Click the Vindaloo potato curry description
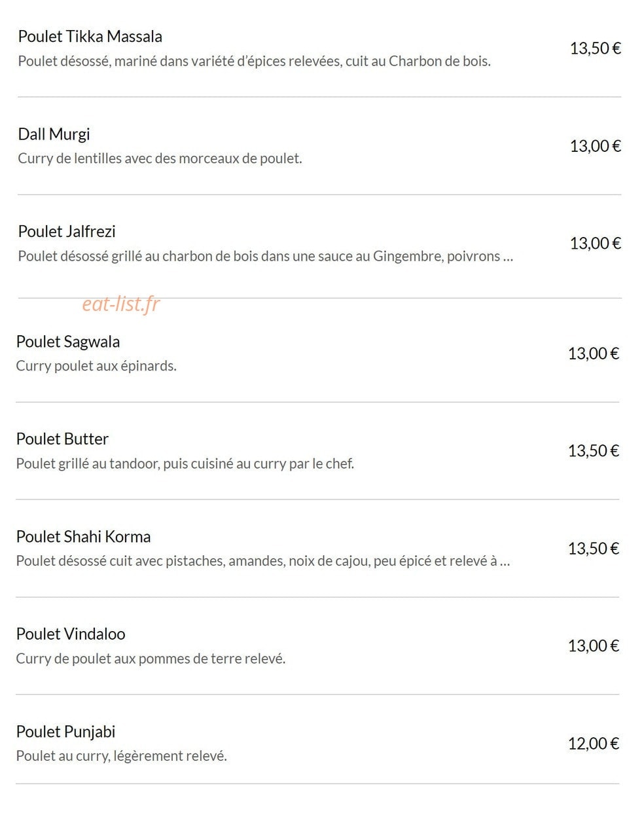Viewport: 644px width, 836px height. [151, 659]
